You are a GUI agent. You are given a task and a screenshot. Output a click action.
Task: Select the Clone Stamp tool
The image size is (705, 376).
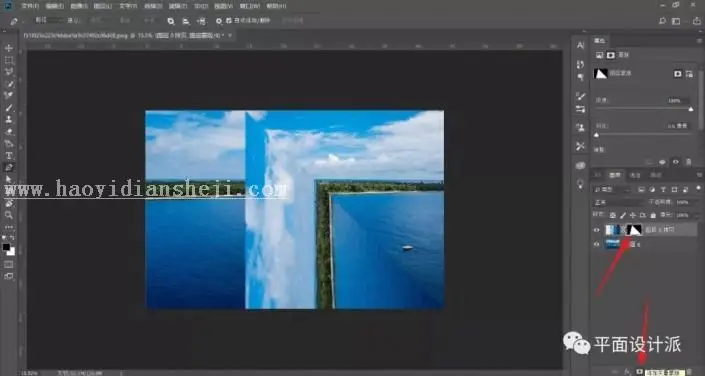9,120
